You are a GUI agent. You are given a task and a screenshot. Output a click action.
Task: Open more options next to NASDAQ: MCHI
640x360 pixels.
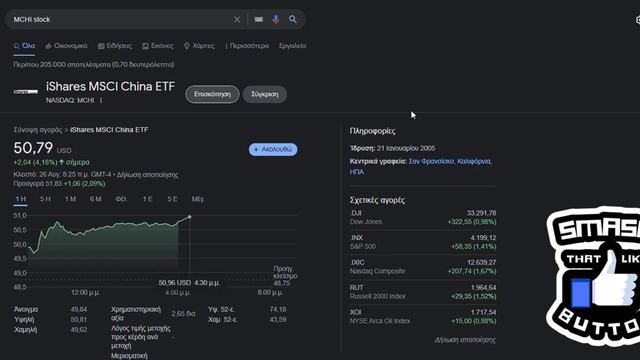click(x=101, y=100)
